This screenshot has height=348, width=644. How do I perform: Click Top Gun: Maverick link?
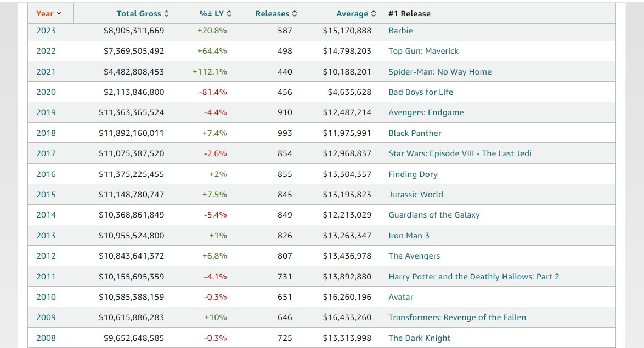click(423, 51)
